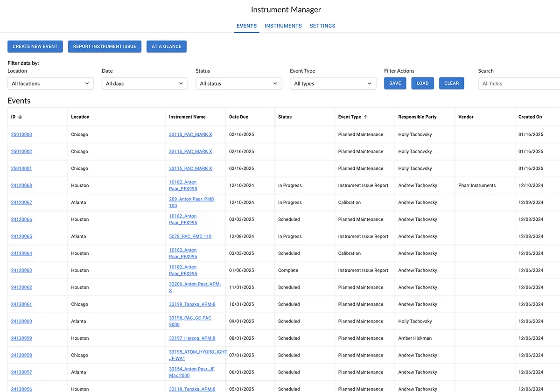The width and height of the screenshot is (560, 392).
Task: Open instrument 33198_PAC_GC-PAC 9000
Action: pos(190,322)
